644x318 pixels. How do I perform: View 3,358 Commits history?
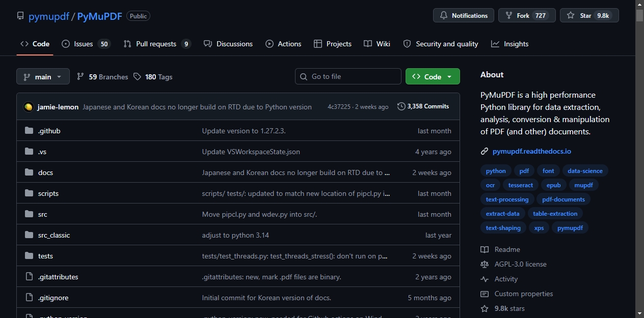(423, 106)
